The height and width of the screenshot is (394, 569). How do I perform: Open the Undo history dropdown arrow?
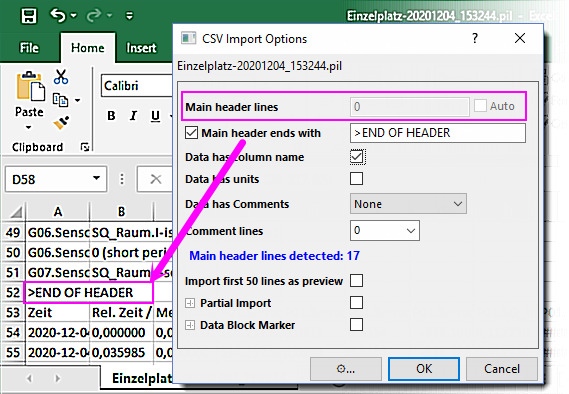(74, 16)
